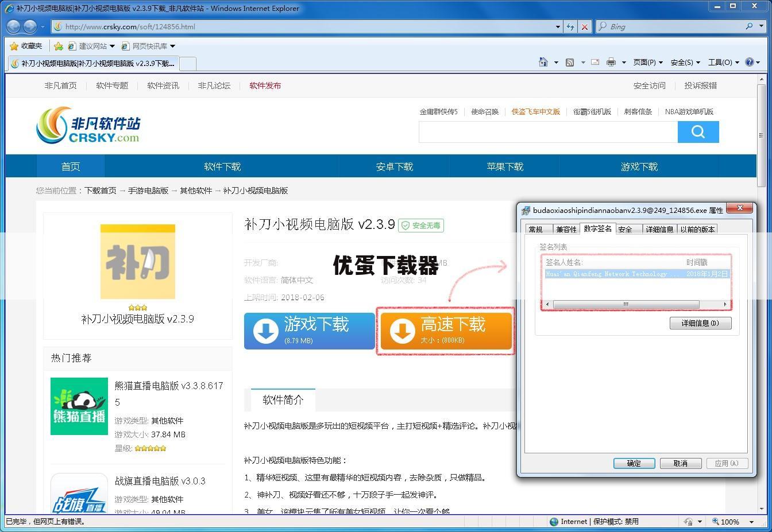Viewport: 772px width, 532px height.
Task: Click the signature list horizontal scrollbar
Action: 636,304
